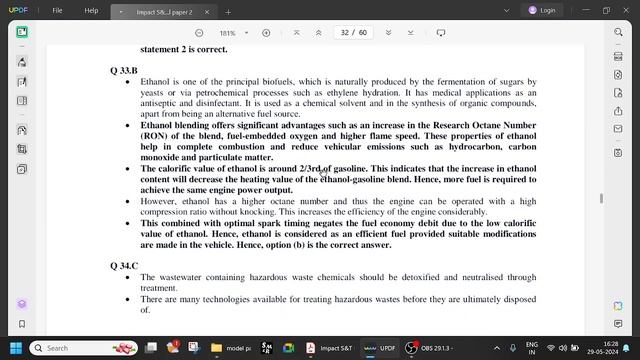Open the notification bell icon
This screenshot has height=360, width=640.
coord(626,348)
